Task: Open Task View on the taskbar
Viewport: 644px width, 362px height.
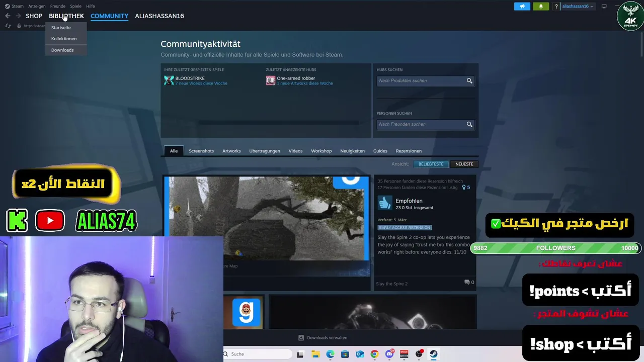Action: [x=300, y=354]
